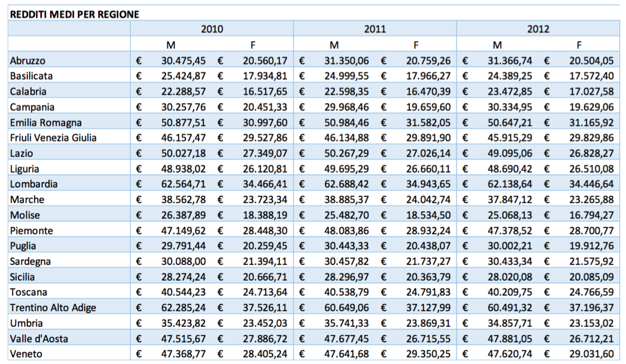Click the Trentino Alto Adige row label
The image size is (626, 364).
[69, 308]
